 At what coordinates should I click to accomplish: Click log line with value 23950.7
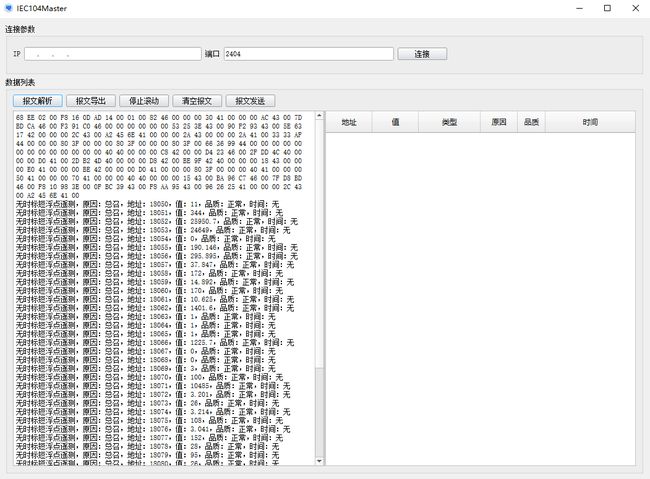157,221
